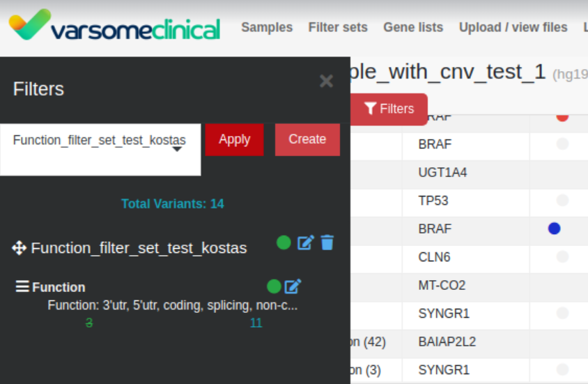Click the Create button
The width and height of the screenshot is (588, 384).
307,139
